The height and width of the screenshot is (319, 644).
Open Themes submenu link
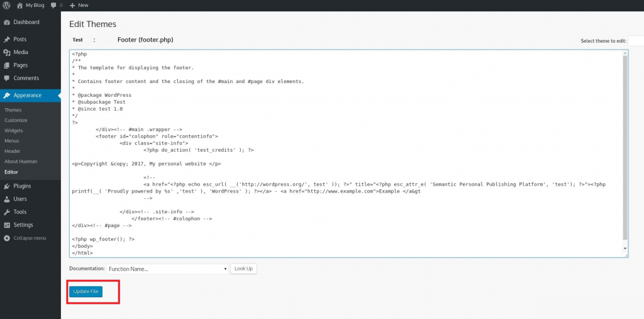[13, 110]
